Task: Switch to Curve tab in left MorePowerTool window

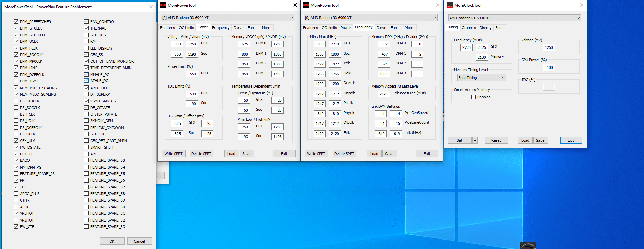Action: [238, 28]
